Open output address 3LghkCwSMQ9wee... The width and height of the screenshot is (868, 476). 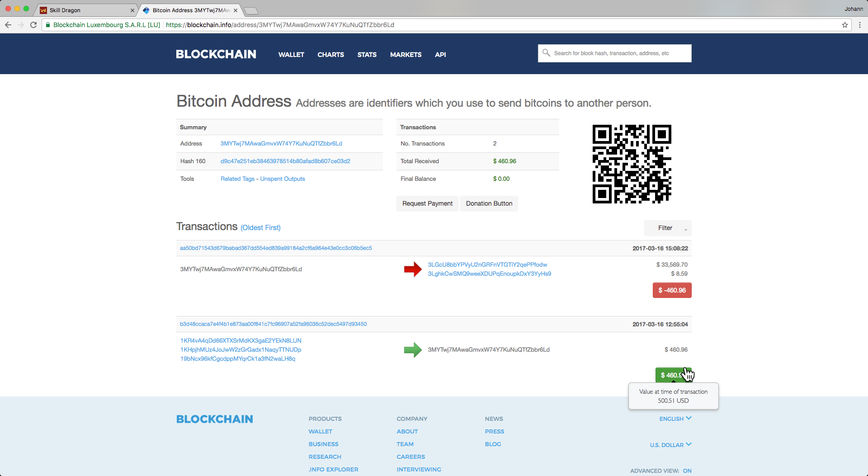[489, 273]
